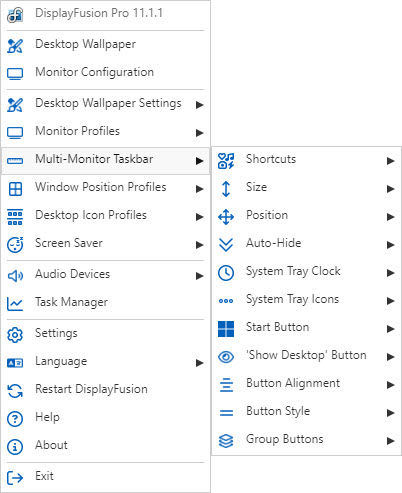Click the Desktop Icon Profiles icon
Screen dimensions: 402x493
[15, 217]
